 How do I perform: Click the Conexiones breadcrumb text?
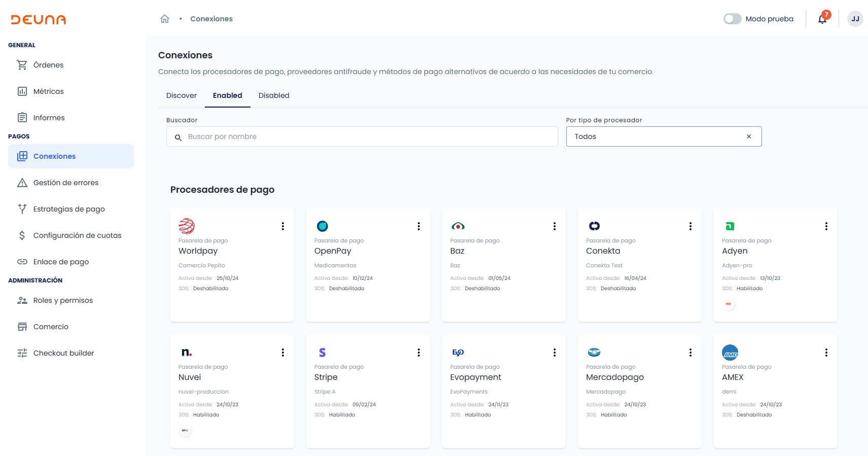[211, 19]
